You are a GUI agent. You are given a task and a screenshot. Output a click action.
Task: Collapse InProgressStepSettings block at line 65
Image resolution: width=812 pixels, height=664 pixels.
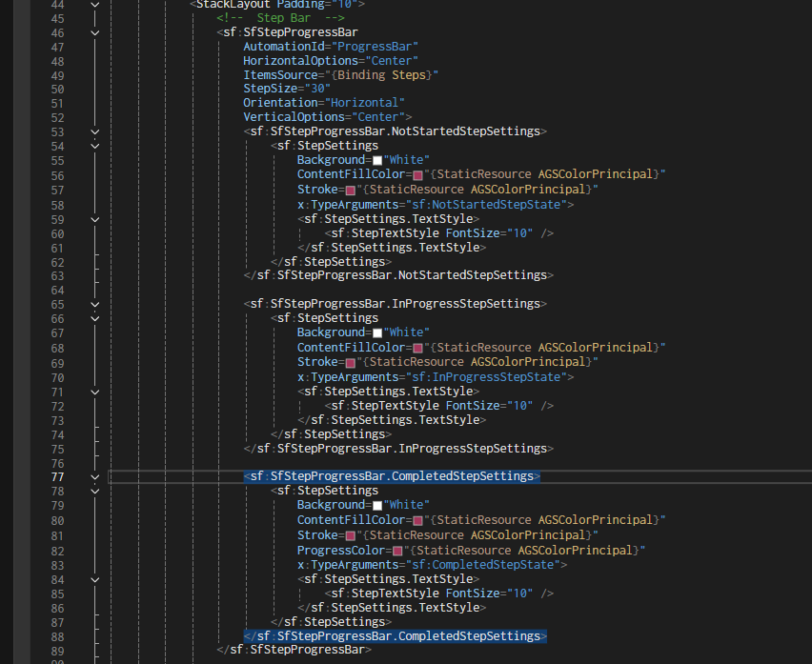(x=94, y=304)
